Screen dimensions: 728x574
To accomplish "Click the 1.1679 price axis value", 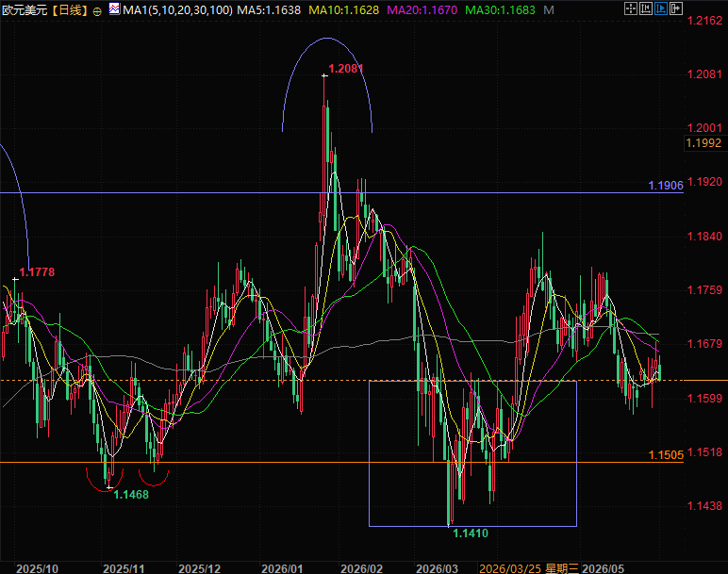I will [704, 344].
